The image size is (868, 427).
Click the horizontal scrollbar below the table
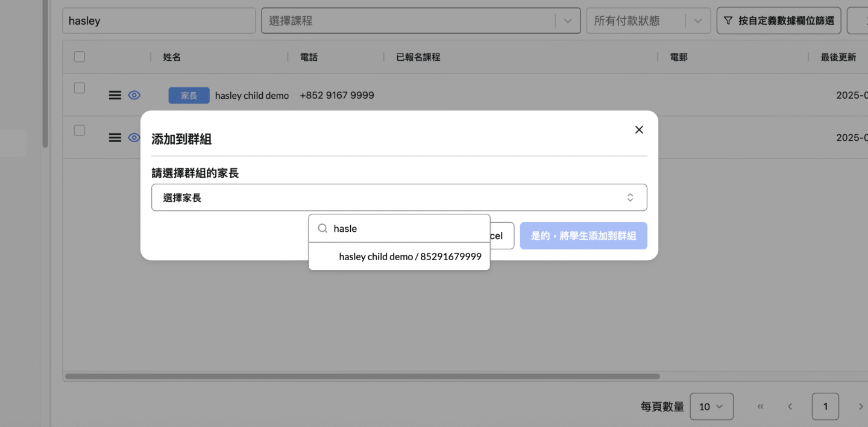(362, 376)
